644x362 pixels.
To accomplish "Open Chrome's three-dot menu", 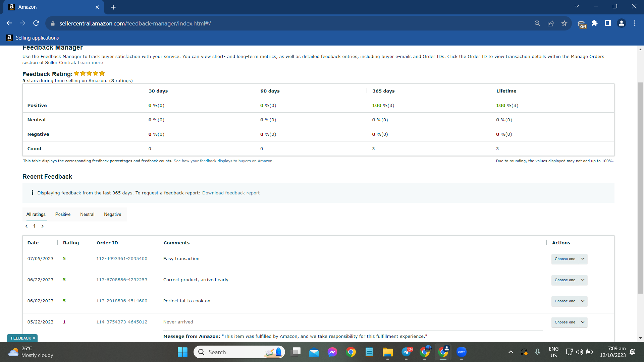I will [635, 23].
